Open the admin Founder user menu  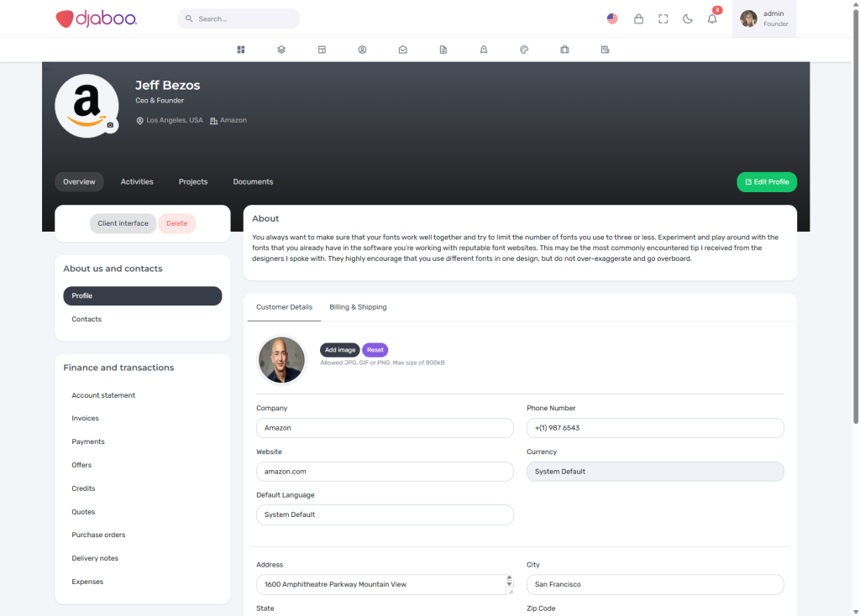point(763,18)
